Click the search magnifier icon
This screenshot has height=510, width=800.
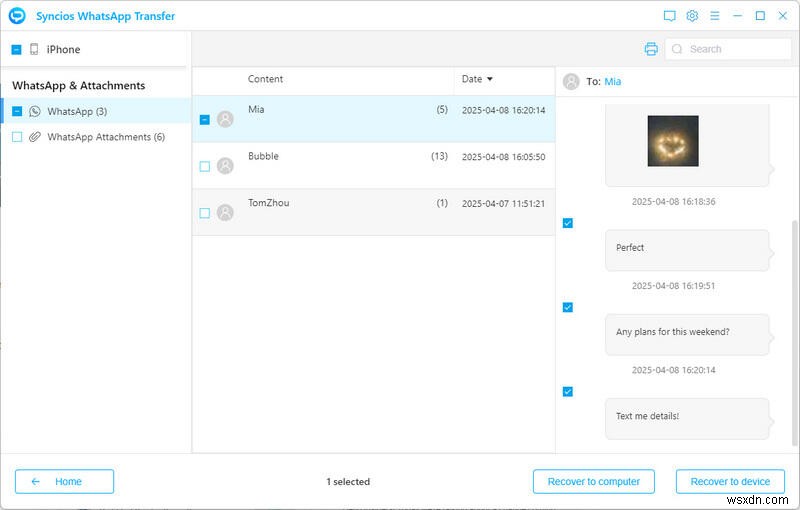tap(677, 49)
